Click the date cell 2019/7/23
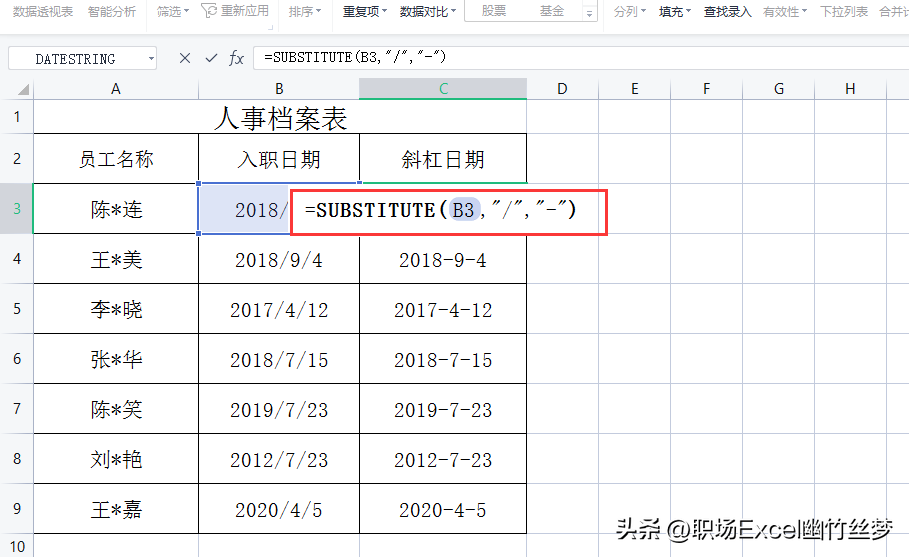Image resolution: width=909 pixels, height=557 pixels. [279, 409]
